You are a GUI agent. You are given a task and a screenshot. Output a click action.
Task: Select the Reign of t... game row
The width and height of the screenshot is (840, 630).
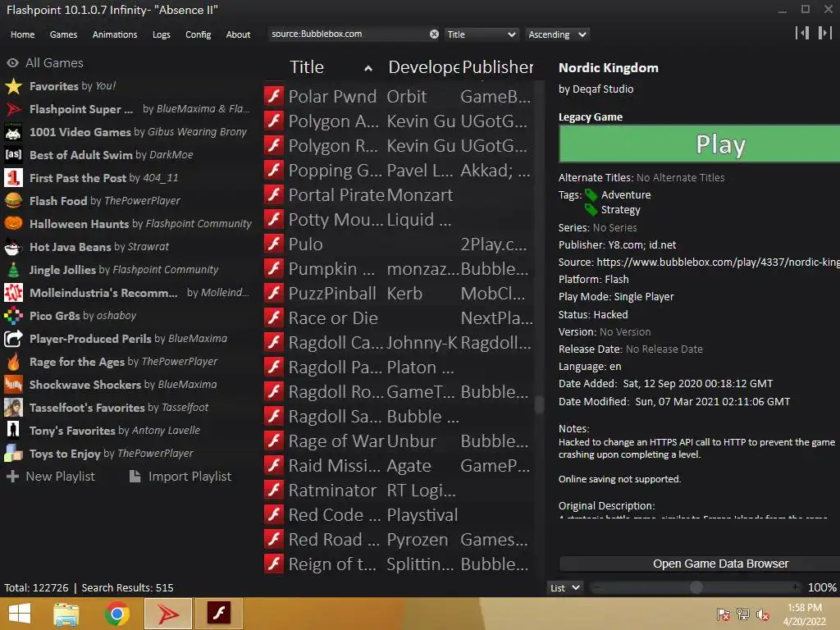pyautogui.click(x=399, y=564)
